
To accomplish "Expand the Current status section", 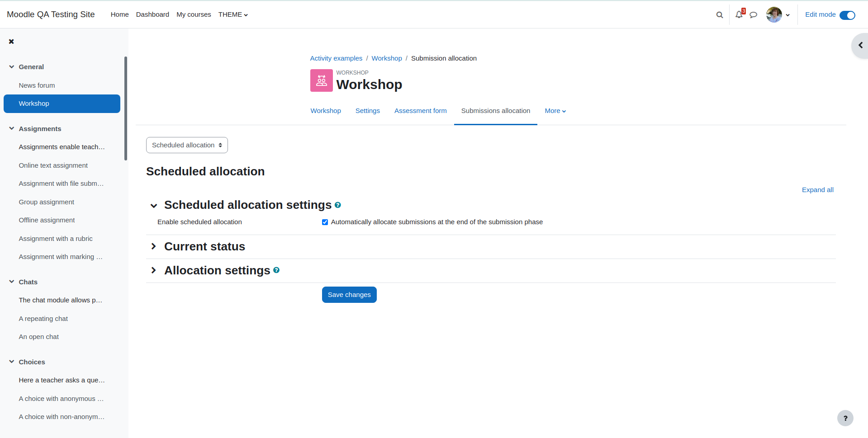I will pyautogui.click(x=154, y=246).
